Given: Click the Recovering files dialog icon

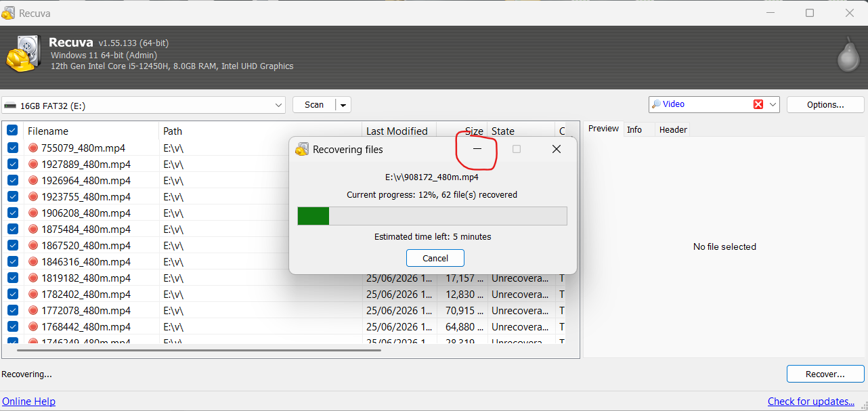Looking at the screenshot, I should 302,149.
